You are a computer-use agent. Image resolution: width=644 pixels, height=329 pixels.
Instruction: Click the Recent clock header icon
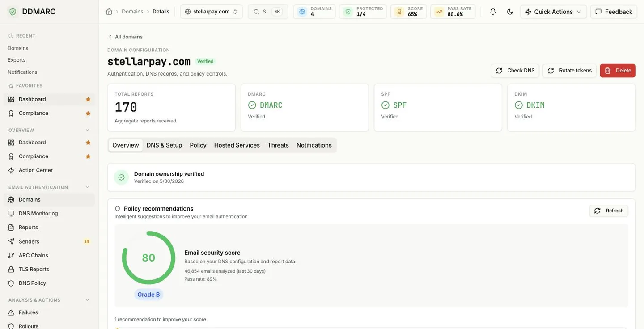tap(11, 36)
